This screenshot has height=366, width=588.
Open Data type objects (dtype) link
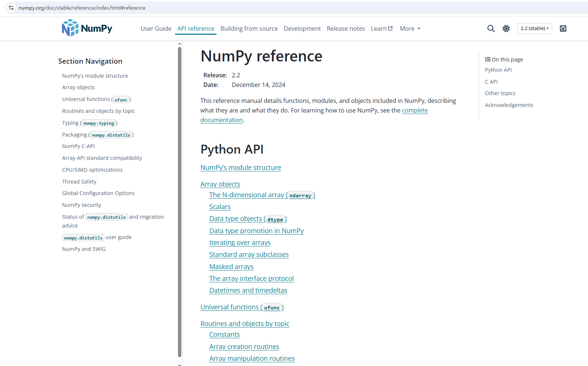click(x=248, y=219)
